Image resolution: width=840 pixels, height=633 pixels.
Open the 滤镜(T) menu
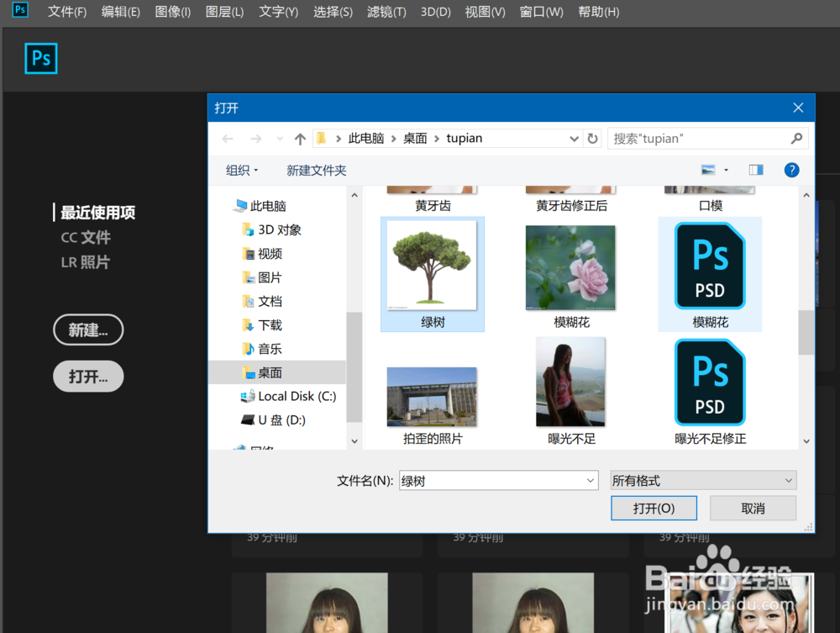pos(386,12)
